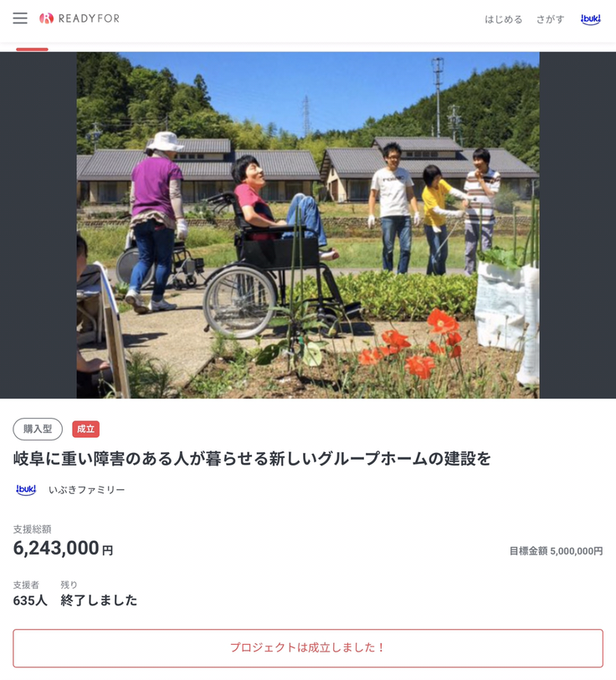Click the ibuki logo beside いぶきファミリー
616x680 pixels.
26,490
